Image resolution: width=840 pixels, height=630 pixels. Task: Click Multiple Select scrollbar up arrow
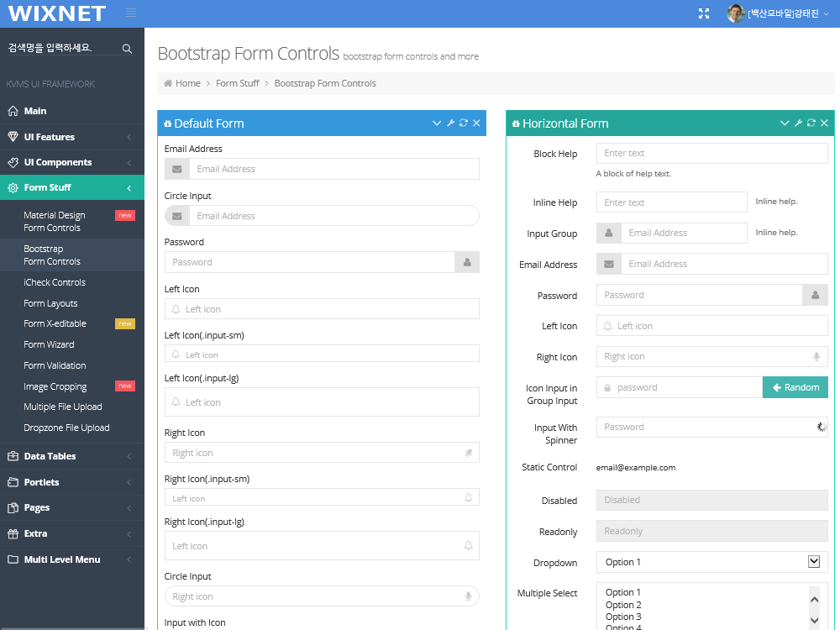[x=814, y=600]
